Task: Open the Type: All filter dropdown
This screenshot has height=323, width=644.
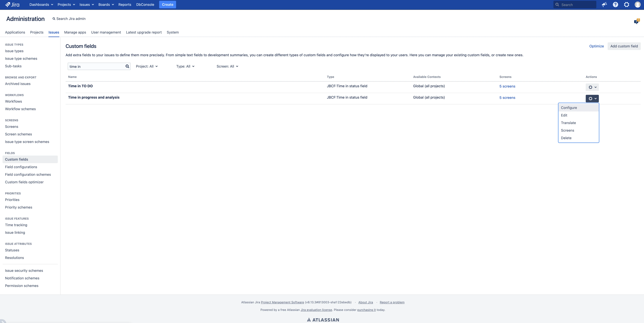Action: (x=185, y=66)
